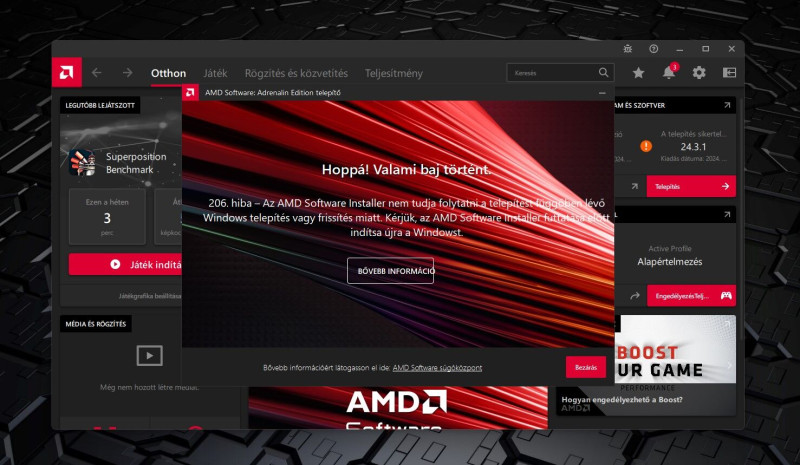Launch game with Játék indítása button

coord(126,264)
